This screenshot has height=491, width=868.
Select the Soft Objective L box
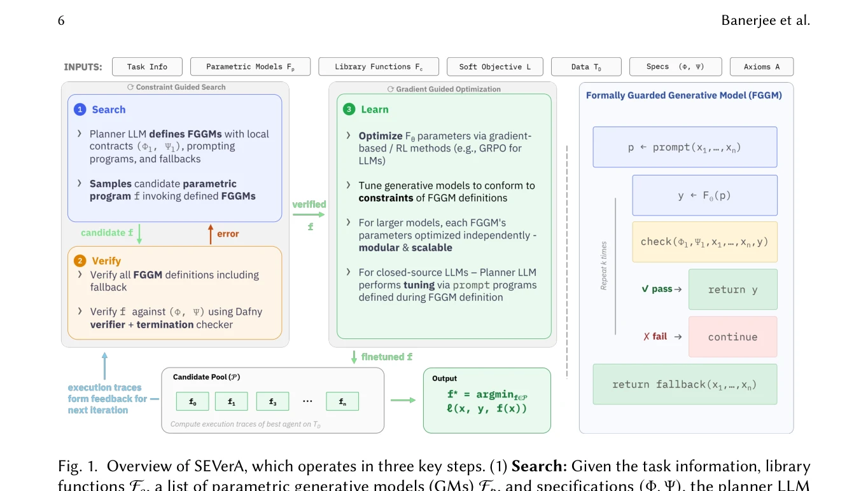click(494, 67)
